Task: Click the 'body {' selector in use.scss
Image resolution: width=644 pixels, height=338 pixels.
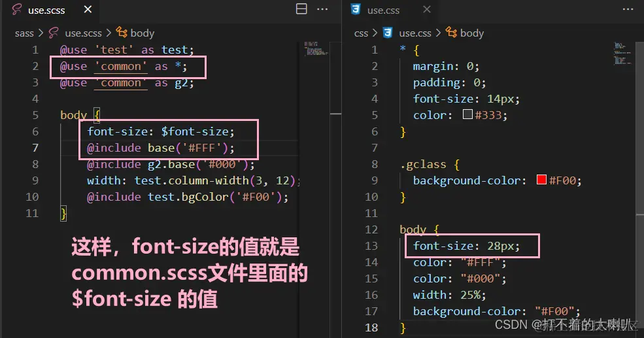Action: (x=80, y=115)
